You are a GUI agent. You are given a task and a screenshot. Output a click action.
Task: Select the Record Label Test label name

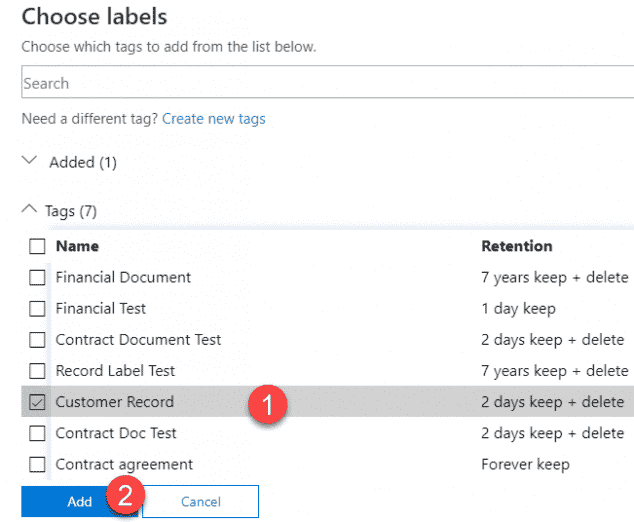click(115, 371)
